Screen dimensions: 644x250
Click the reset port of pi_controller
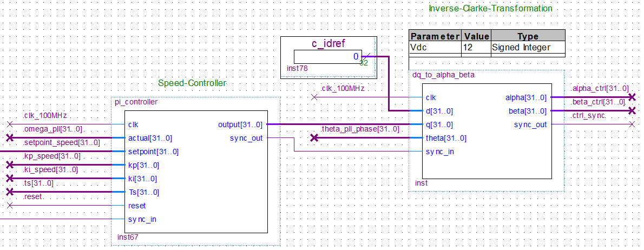pyautogui.click(x=137, y=206)
